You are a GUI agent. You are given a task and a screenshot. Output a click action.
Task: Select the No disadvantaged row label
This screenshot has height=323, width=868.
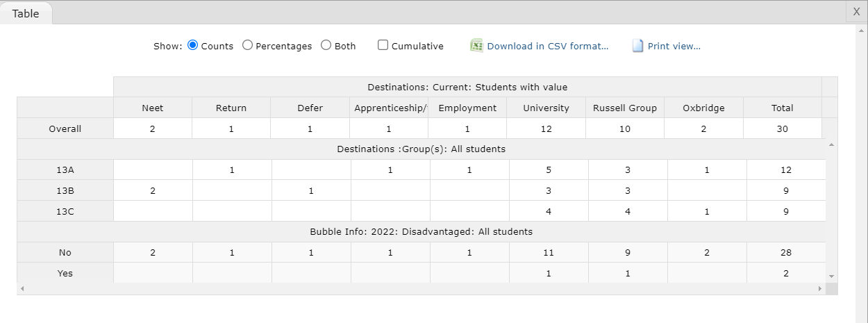click(65, 252)
